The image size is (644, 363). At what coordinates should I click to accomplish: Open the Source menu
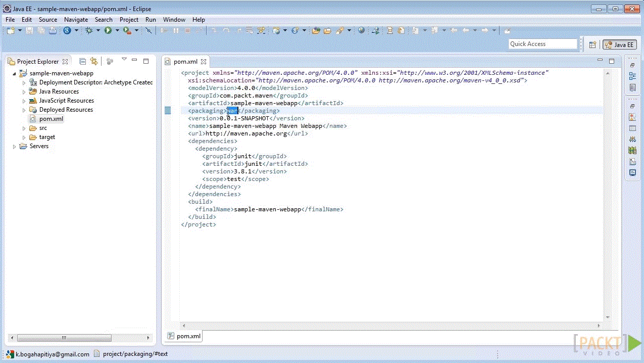pyautogui.click(x=48, y=20)
